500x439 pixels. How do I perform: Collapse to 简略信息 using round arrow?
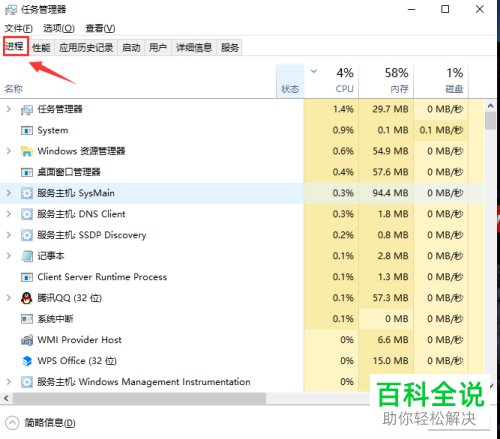tap(12, 423)
